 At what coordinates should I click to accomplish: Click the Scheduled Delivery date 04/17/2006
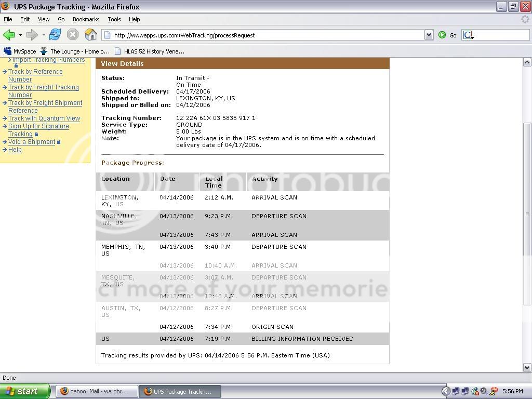click(x=193, y=91)
